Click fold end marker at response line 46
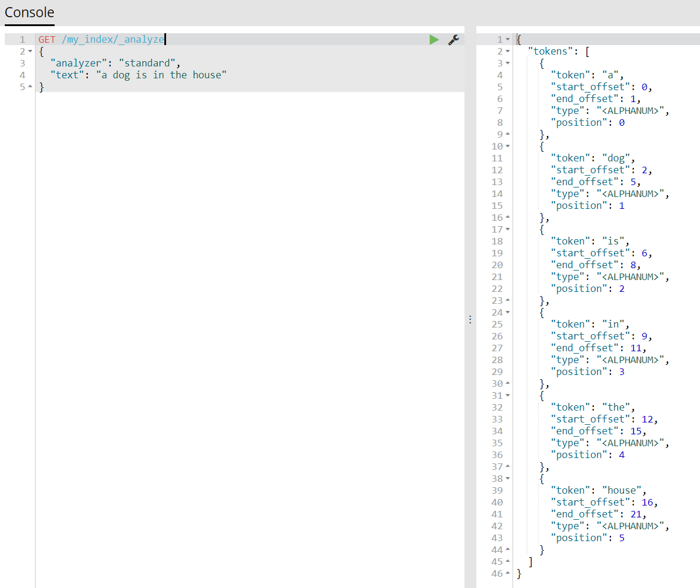The height and width of the screenshot is (588, 700). pyautogui.click(x=508, y=573)
